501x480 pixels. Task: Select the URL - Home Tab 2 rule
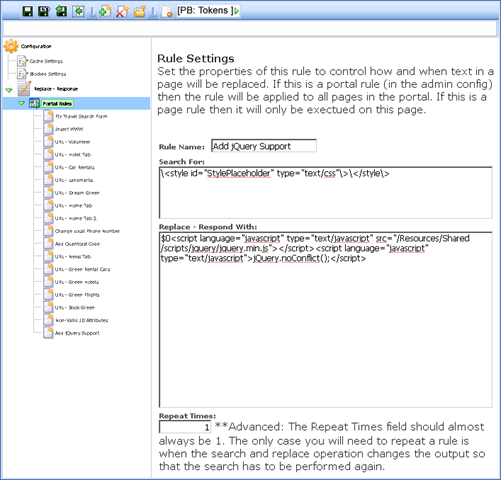pos(76,218)
